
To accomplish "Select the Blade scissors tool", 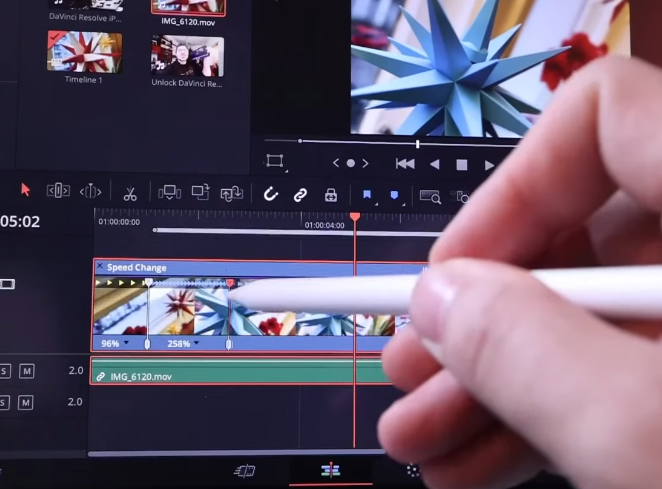I will tap(130, 193).
